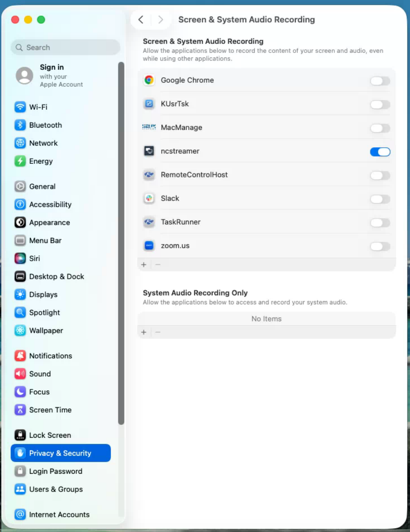The image size is (410, 532).
Task: Toggle the RemoteControlHost switch
Action: click(x=380, y=175)
